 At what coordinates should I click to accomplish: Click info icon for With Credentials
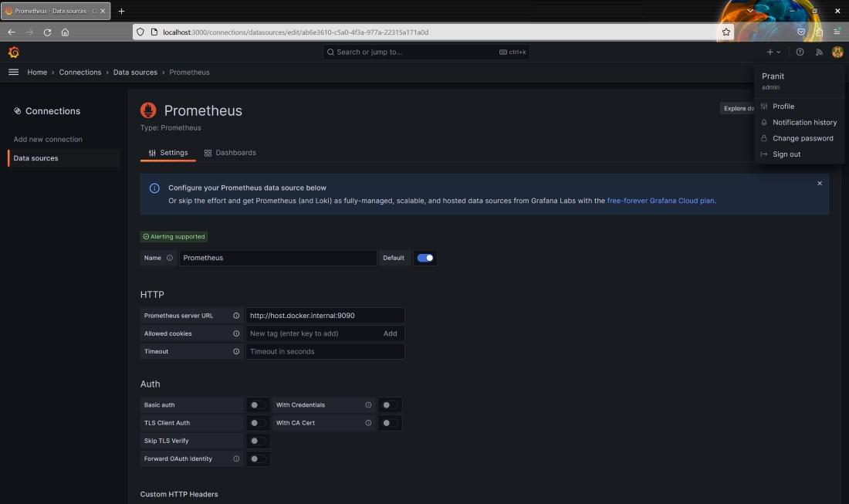pos(368,405)
